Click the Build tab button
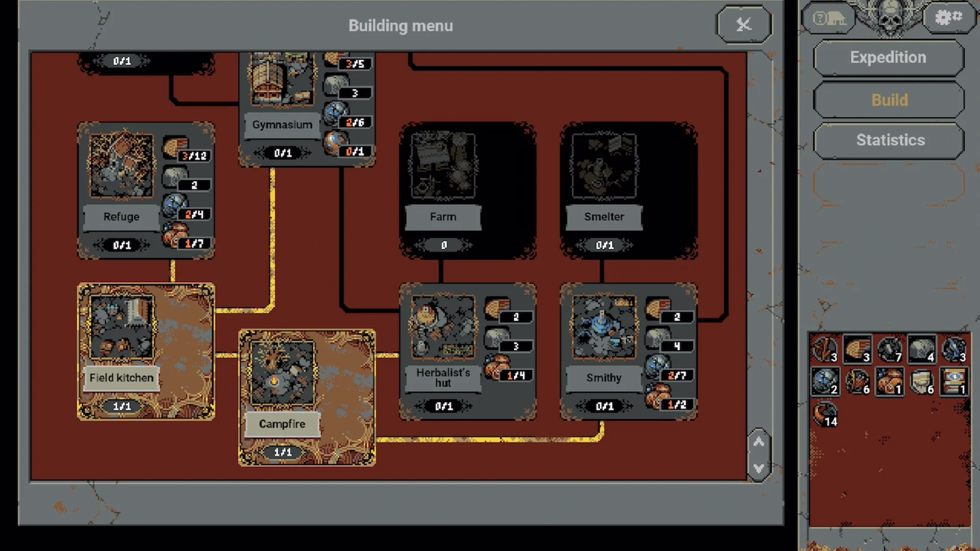This screenshot has height=551, width=980. click(x=889, y=99)
